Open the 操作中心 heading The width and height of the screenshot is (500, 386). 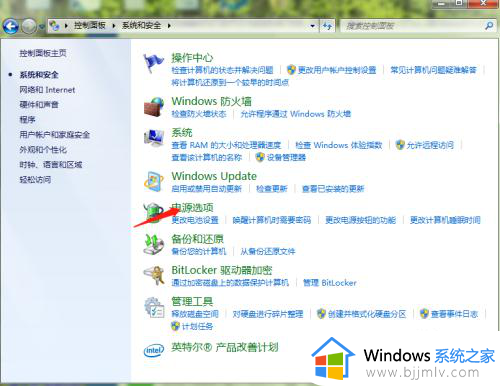click(x=192, y=58)
